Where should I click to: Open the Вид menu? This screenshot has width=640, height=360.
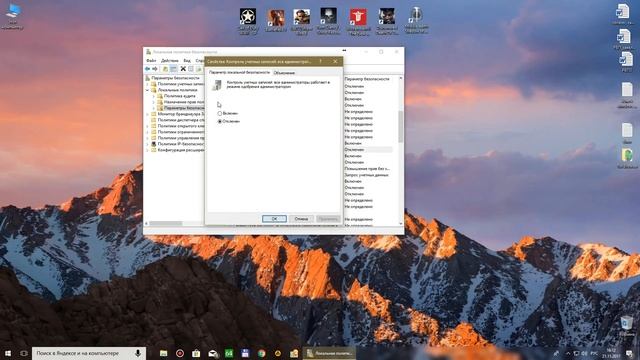[x=187, y=61]
